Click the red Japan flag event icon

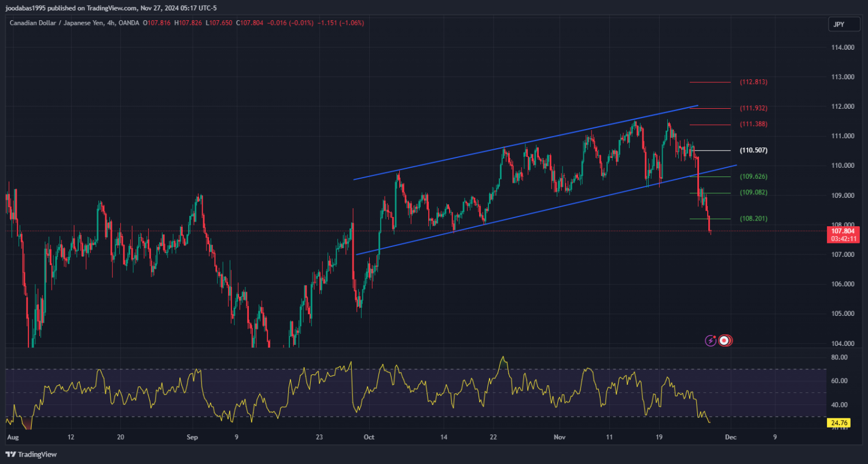[x=724, y=341]
